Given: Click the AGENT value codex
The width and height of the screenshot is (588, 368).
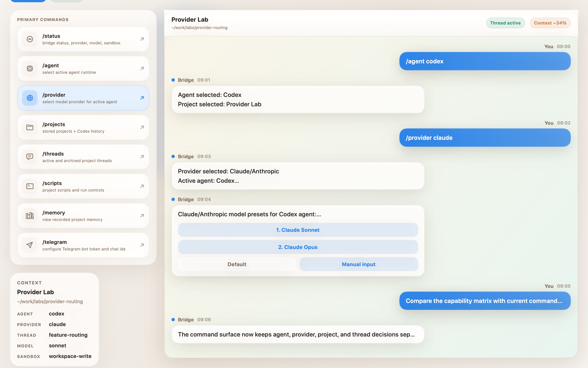Looking at the screenshot, I should click(x=56, y=313).
